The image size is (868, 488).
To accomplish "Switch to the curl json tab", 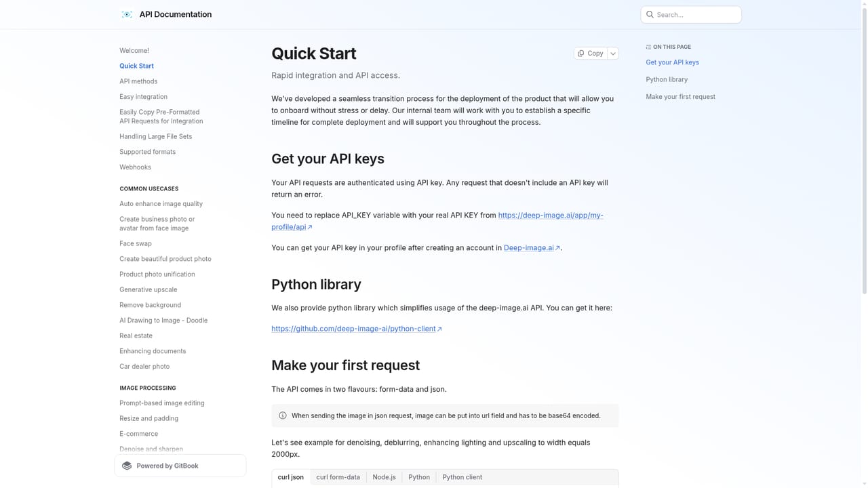I will 291,477.
